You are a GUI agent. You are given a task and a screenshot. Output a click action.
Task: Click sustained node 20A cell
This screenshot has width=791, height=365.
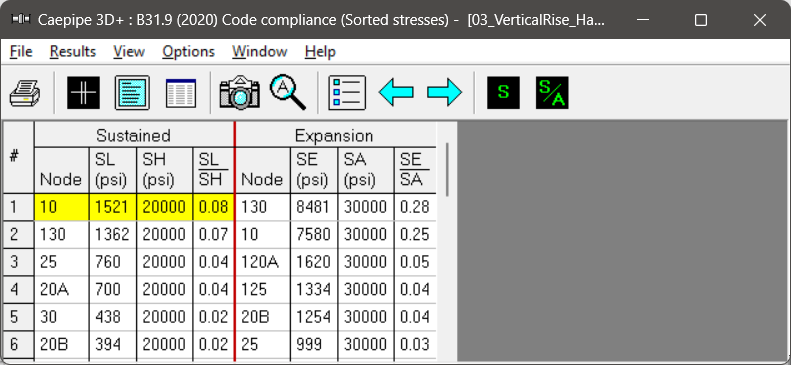click(x=62, y=289)
